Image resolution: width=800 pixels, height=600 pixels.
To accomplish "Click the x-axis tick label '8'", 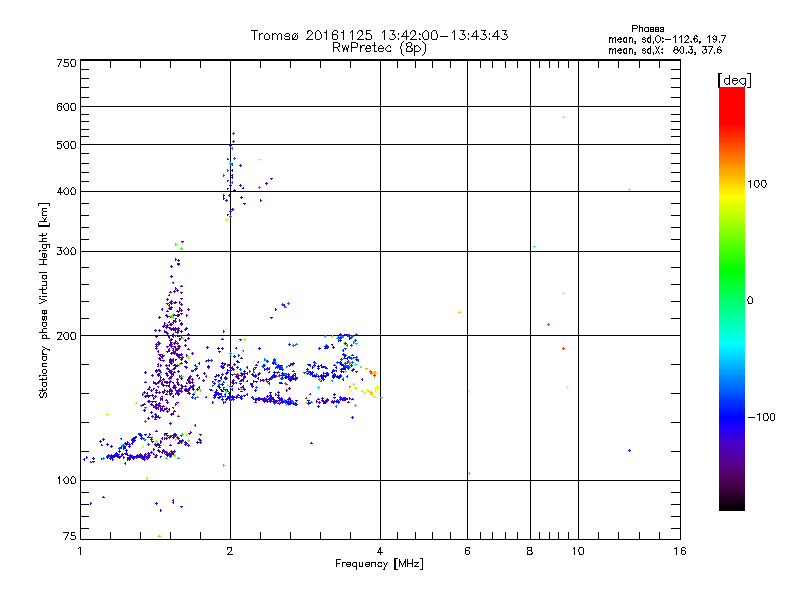I will pos(530,551).
